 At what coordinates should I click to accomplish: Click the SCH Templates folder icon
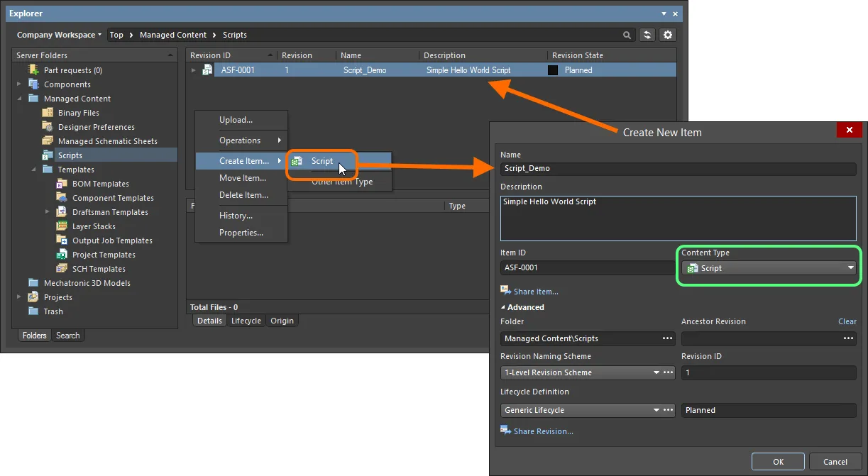(x=62, y=269)
